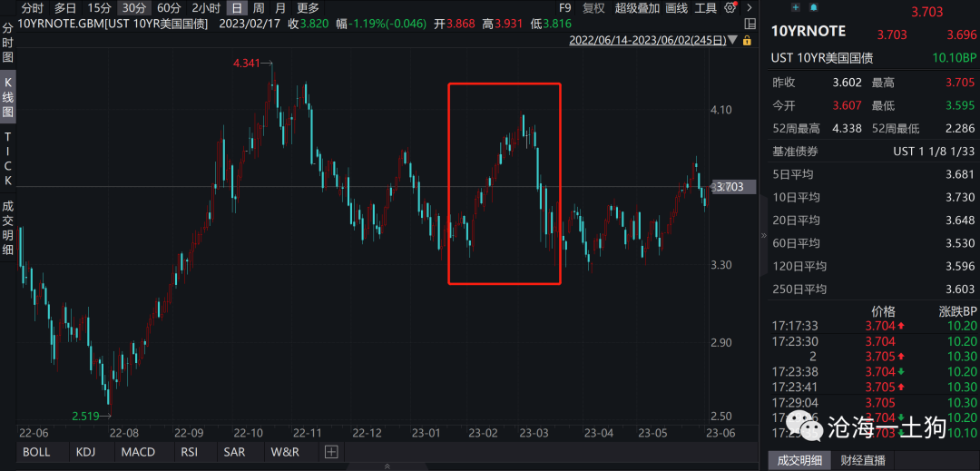The width and height of the screenshot is (980, 471).
Task: Click 5日平均 row value 3.681
Action: 960,174
